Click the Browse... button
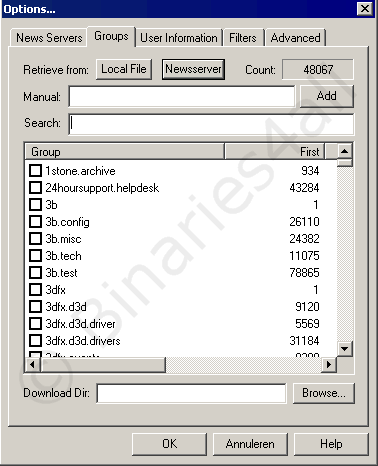Image resolution: width=378 pixels, height=466 pixels. 324,393
